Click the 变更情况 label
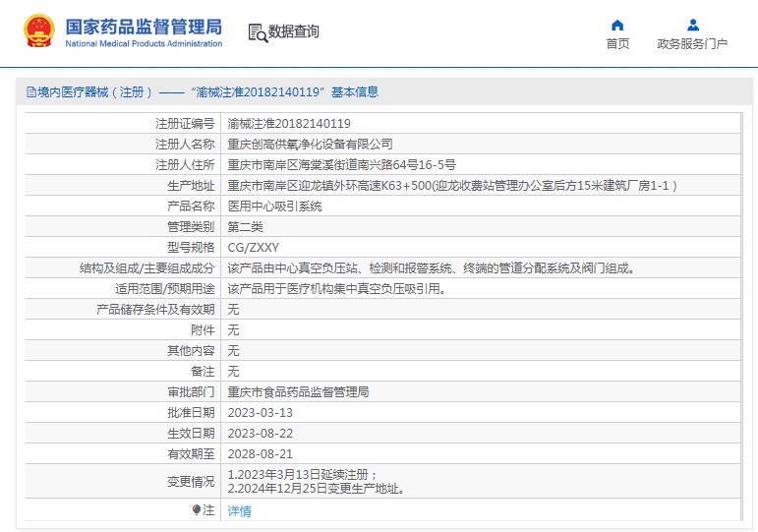The image size is (758, 532). tap(191, 482)
